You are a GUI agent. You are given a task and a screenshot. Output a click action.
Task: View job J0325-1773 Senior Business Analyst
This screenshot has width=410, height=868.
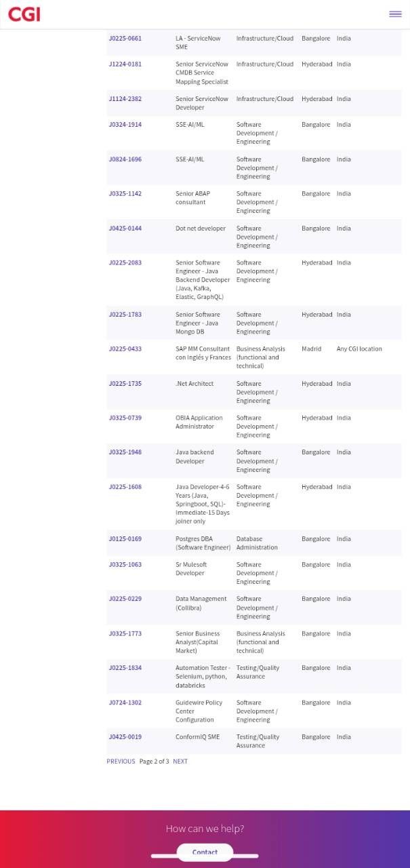coord(125,634)
